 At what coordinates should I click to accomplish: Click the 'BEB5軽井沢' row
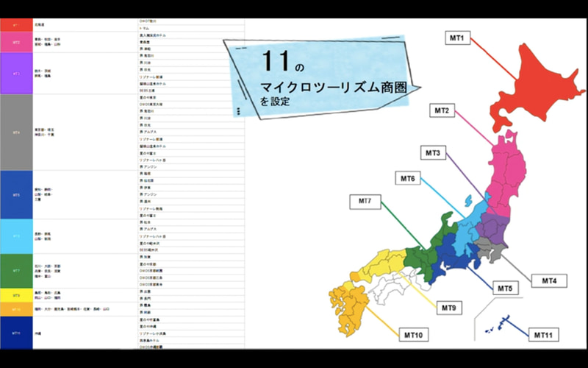pyautogui.click(x=191, y=250)
